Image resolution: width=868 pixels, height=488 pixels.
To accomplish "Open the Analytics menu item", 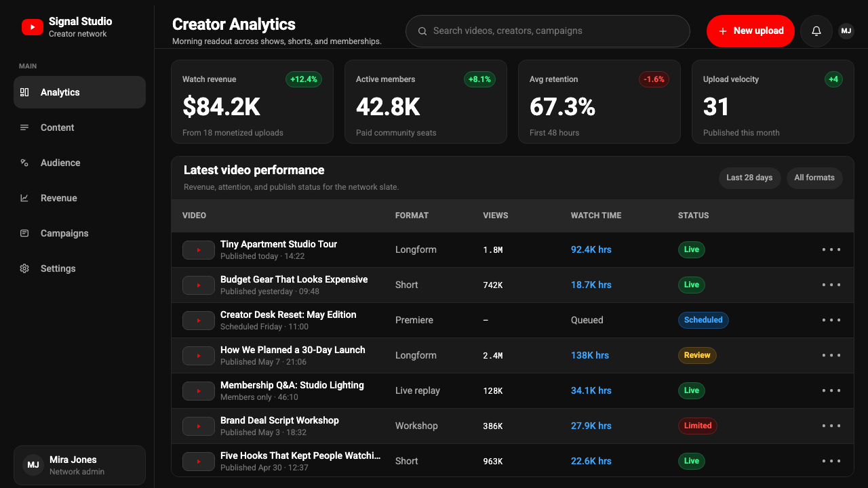I will coord(79,92).
